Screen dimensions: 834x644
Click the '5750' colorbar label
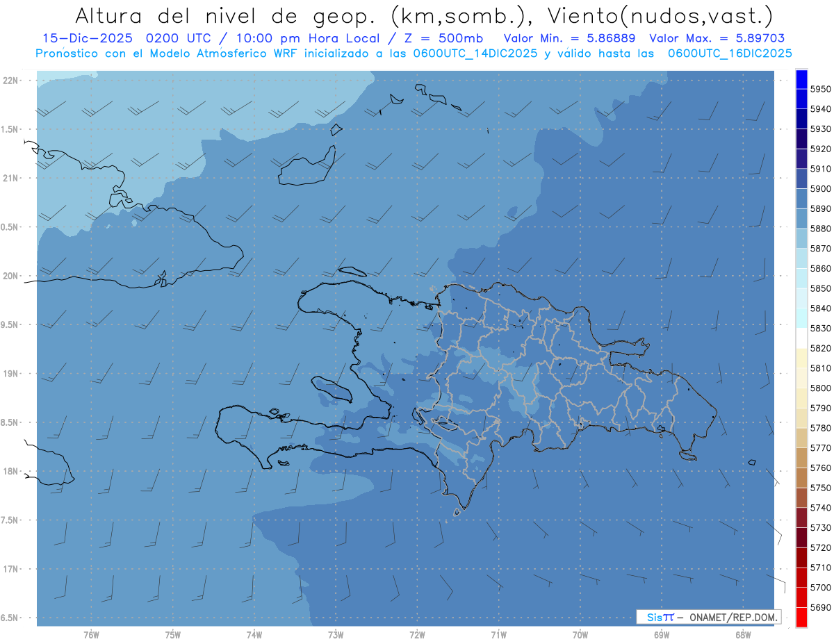(820, 488)
